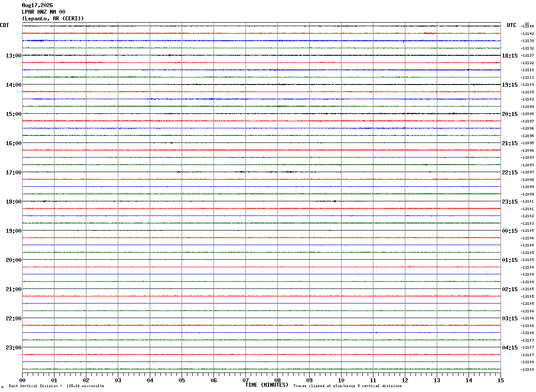Click the TIME (MINUTES) axis title

pos(267,385)
